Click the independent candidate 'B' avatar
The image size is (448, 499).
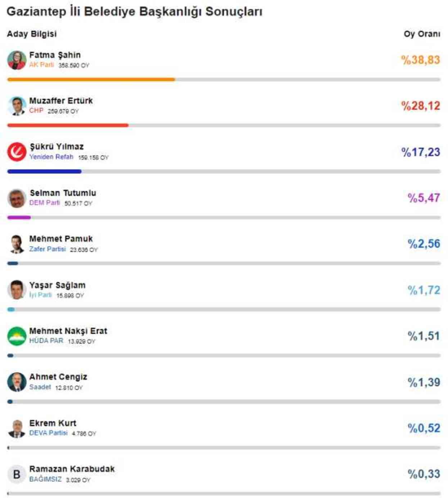tap(17, 474)
